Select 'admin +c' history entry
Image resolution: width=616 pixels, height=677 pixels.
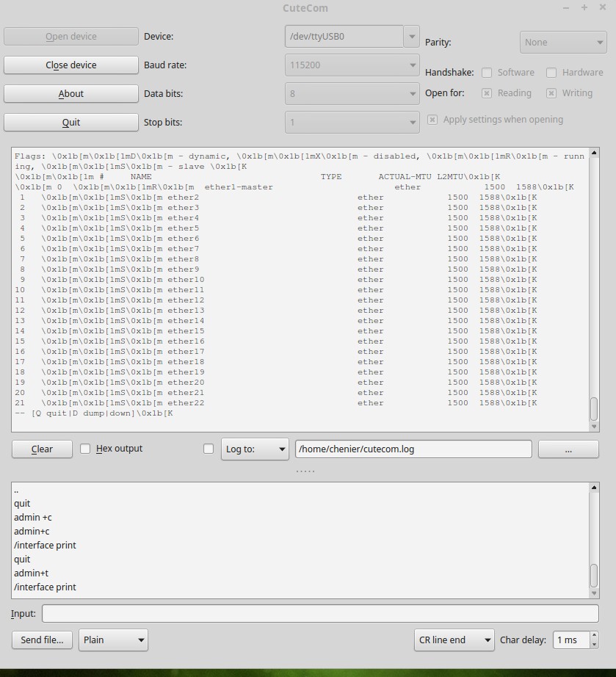point(33,517)
